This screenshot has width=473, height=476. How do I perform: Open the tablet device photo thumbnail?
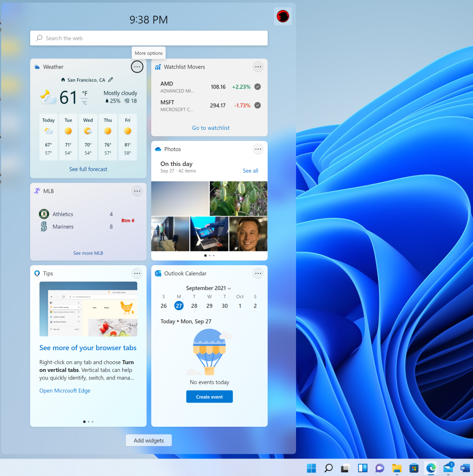tap(209, 234)
